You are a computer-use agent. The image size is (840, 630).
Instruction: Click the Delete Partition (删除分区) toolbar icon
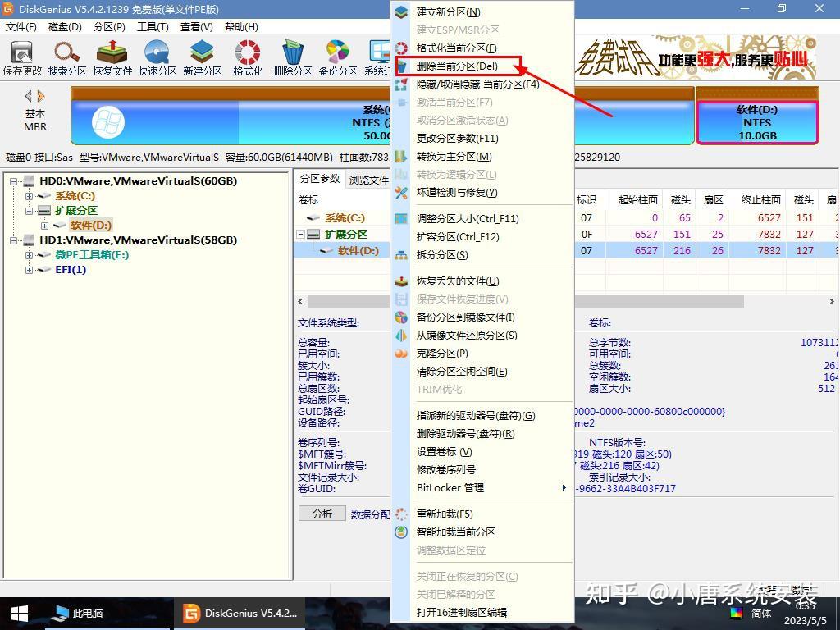point(293,58)
